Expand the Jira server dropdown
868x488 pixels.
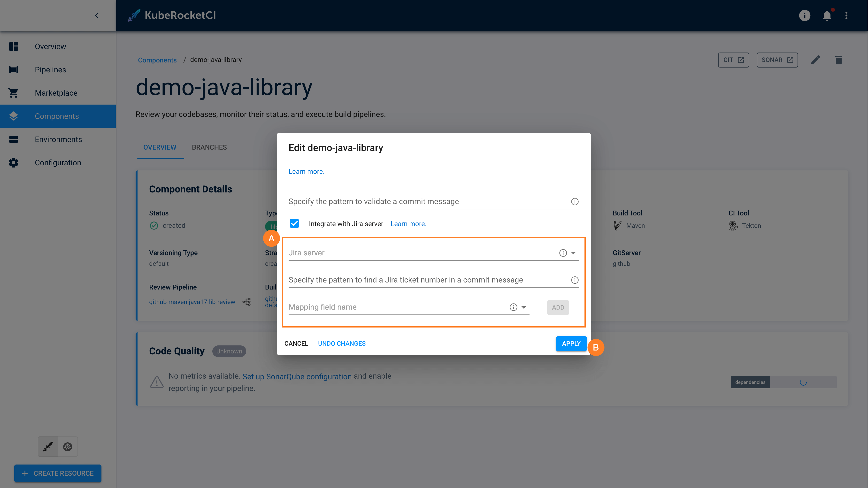click(x=573, y=253)
